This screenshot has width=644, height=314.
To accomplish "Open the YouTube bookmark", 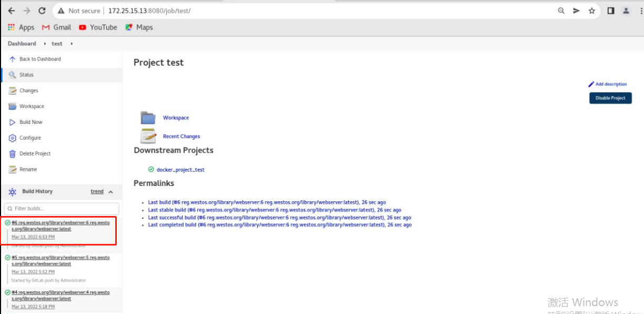I will coord(98,27).
